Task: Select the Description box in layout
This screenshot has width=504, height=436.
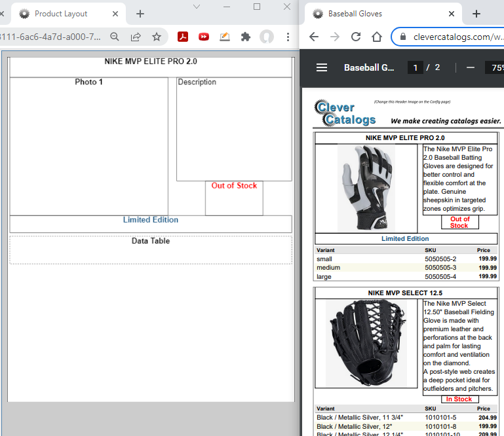Action: click(234, 129)
